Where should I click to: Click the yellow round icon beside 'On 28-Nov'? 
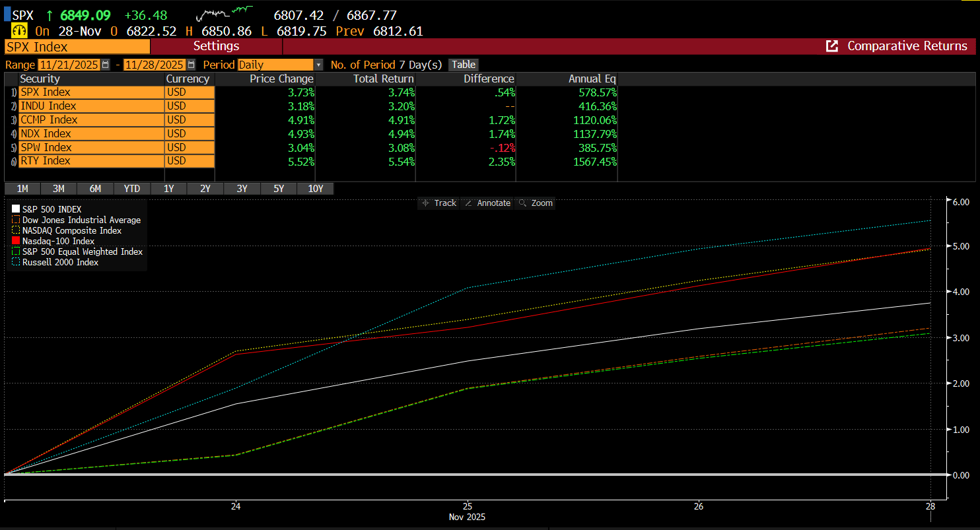20,31
